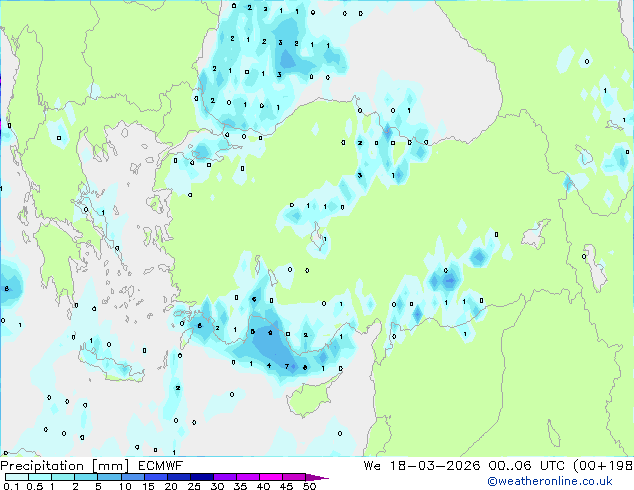Screen dimensions: 634x490
Task: Click the precipitation value '7' near Cyprus
Action: tap(287, 366)
